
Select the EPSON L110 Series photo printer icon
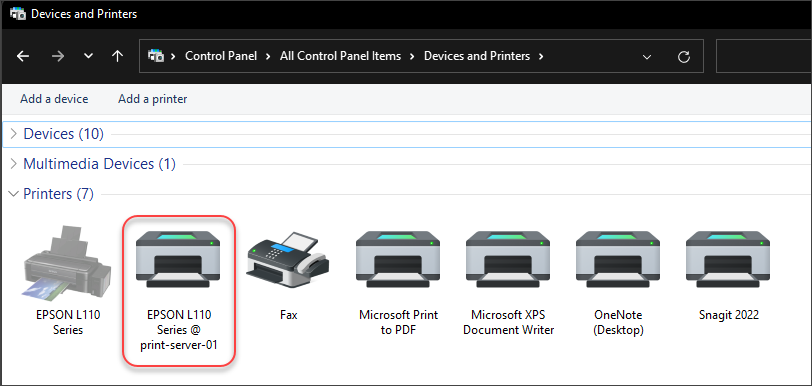pos(67,262)
